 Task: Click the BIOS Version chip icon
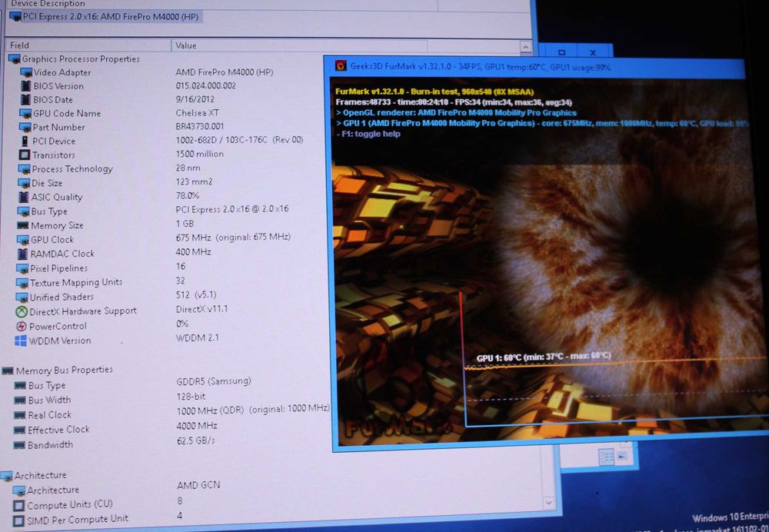click(25, 86)
